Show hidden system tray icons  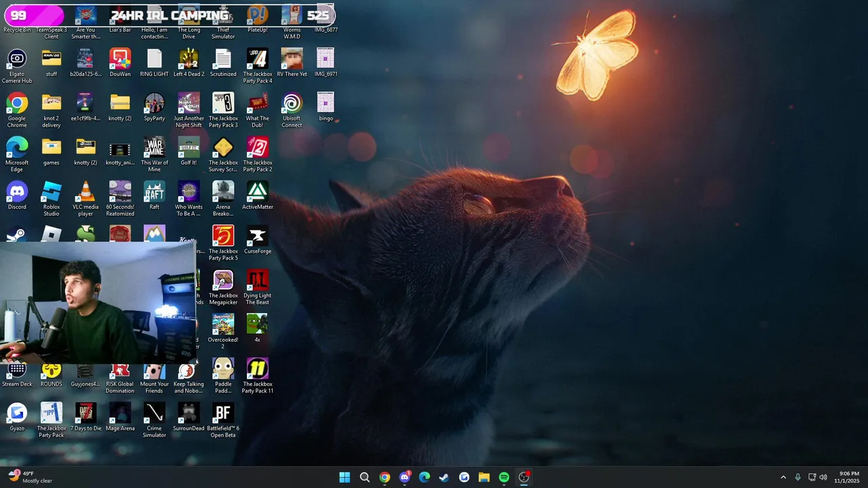(x=783, y=477)
